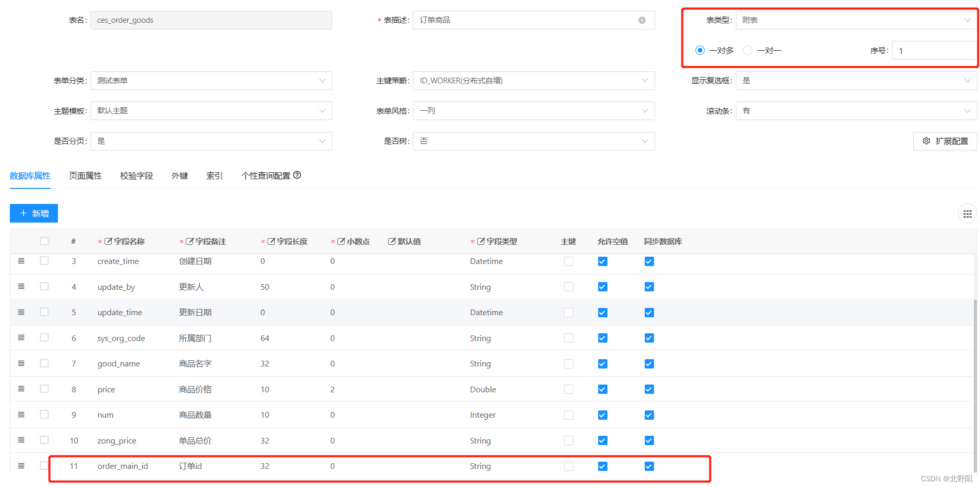Uncheck 允许空值 for the price row
Screen dimensions: 980x487
tap(602, 389)
